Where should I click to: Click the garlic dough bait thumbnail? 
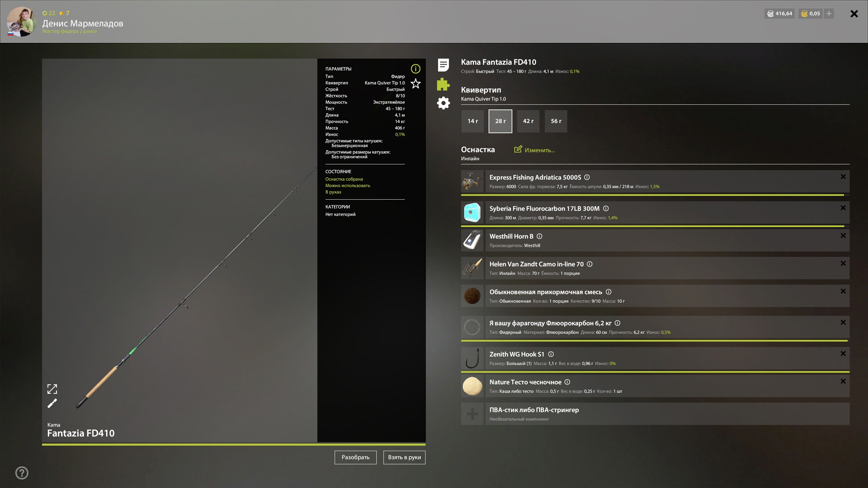472,386
